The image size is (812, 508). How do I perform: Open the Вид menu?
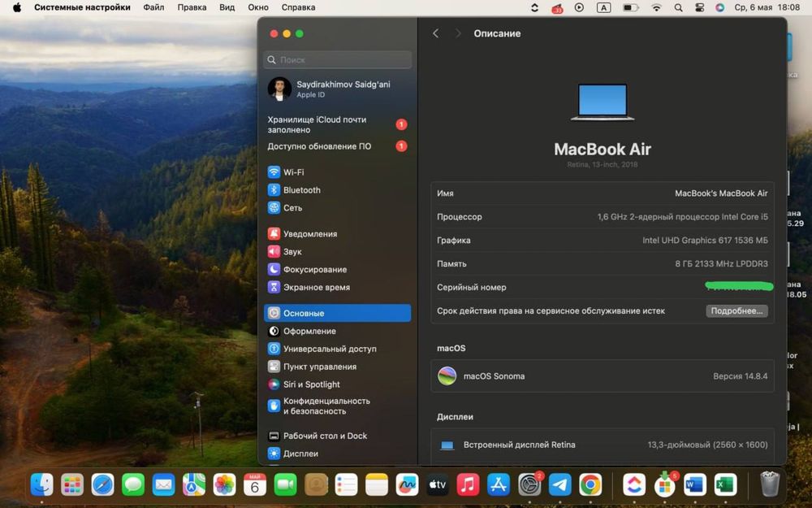pos(227,7)
